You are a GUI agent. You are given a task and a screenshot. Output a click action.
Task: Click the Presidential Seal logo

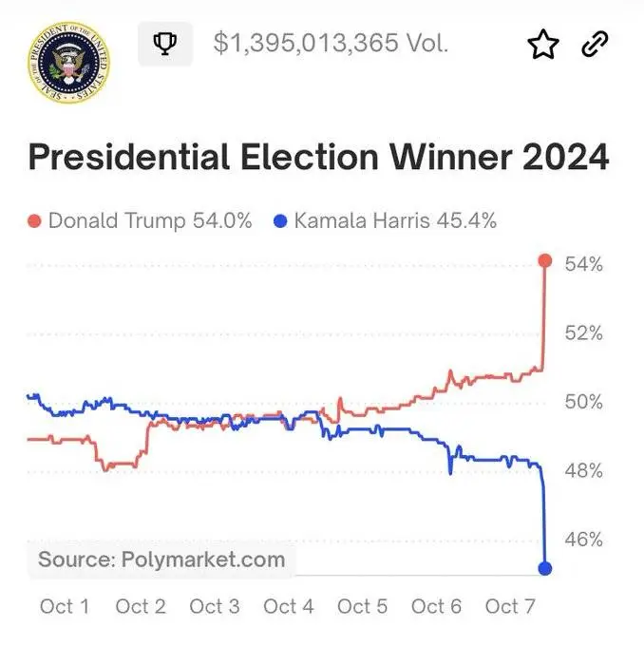[x=66, y=62]
